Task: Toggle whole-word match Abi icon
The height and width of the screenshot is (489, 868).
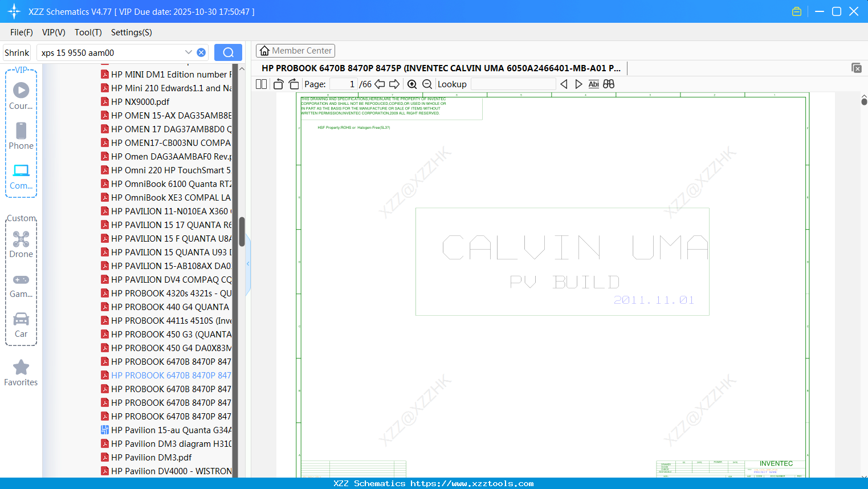Action: point(593,84)
